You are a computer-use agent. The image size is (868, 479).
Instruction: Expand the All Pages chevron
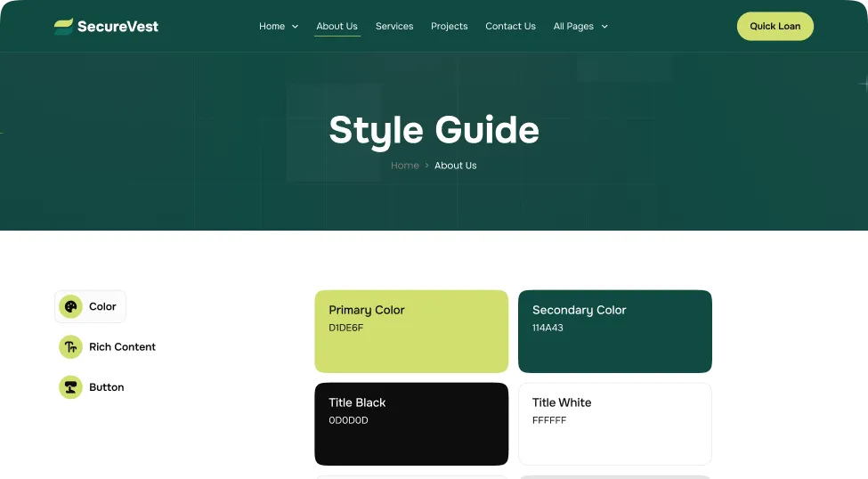click(x=604, y=26)
